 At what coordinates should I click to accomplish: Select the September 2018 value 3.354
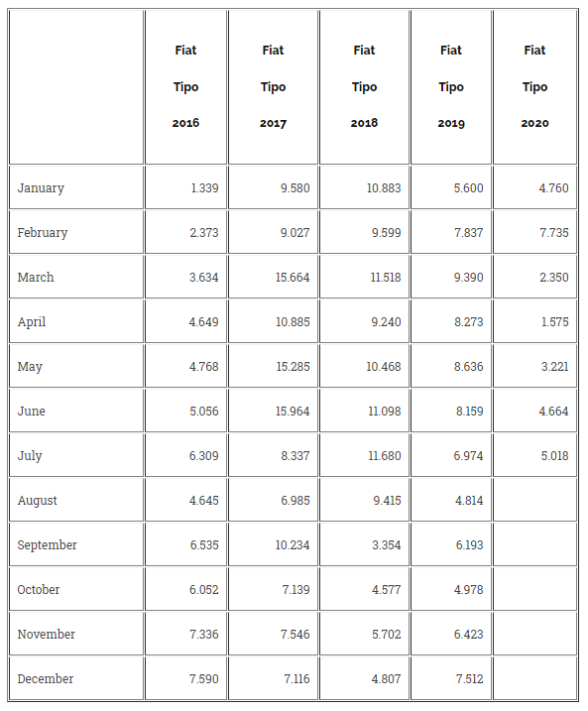387,545
